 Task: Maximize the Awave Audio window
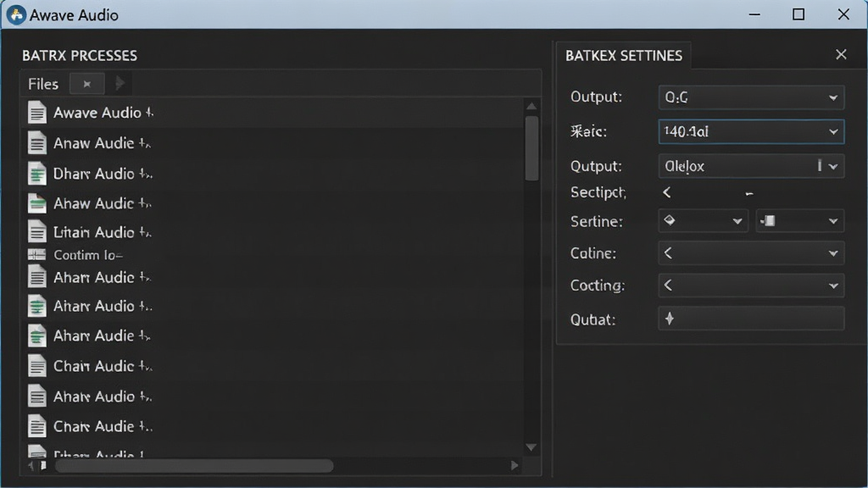[798, 14]
